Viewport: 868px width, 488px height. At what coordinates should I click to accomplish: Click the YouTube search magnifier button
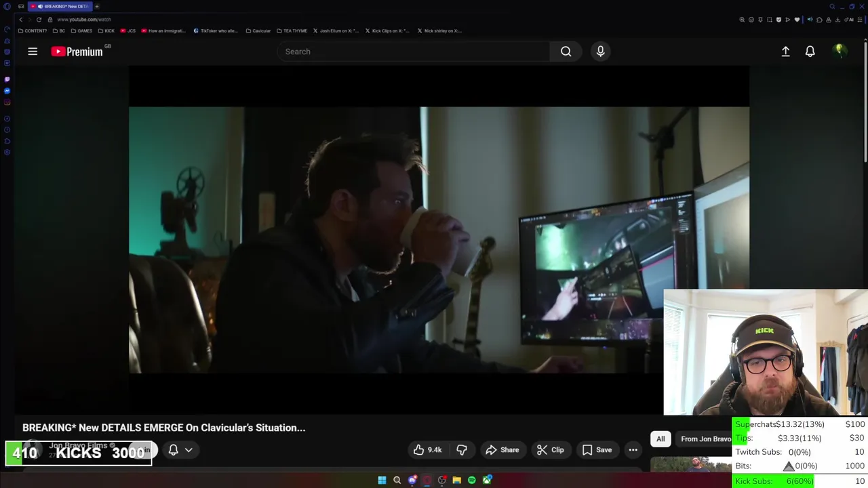tap(566, 52)
